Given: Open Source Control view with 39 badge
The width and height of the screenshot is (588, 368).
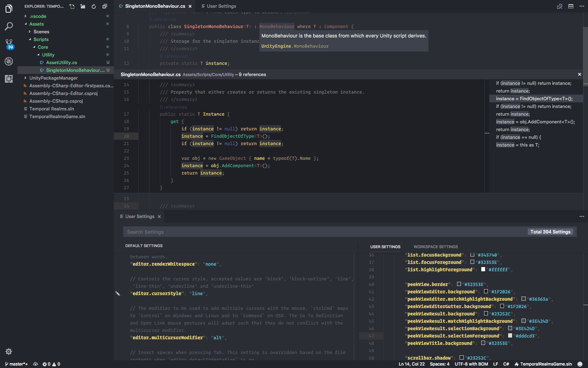Looking at the screenshot, I should pyautogui.click(x=9, y=44).
